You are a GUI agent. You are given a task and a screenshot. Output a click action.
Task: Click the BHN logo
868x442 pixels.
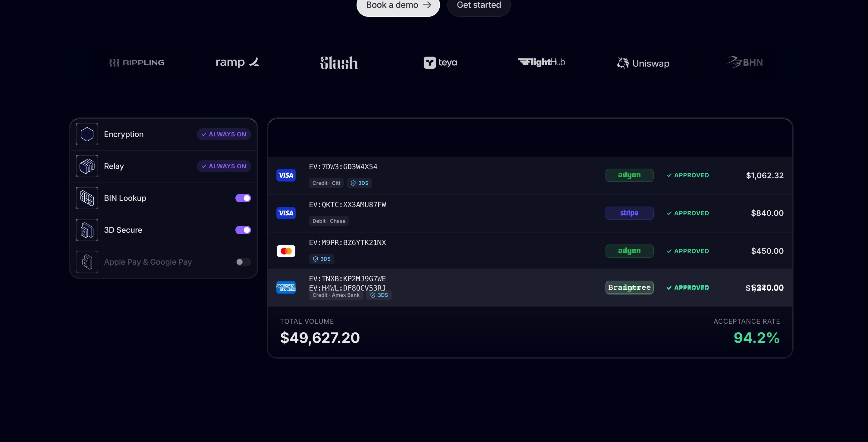tap(744, 62)
